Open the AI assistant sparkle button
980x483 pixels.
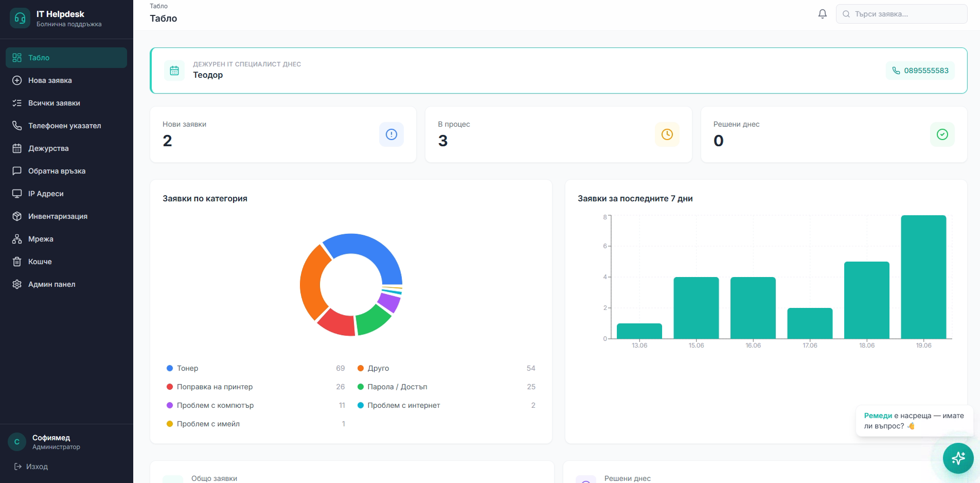(958, 458)
